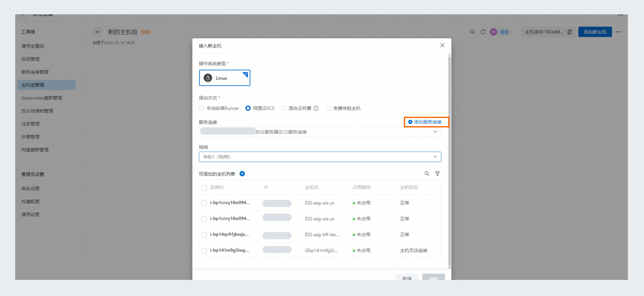Open Kubernetes集群管理 in the sidebar
The width and height of the screenshot is (644, 296).
[42, 98]
